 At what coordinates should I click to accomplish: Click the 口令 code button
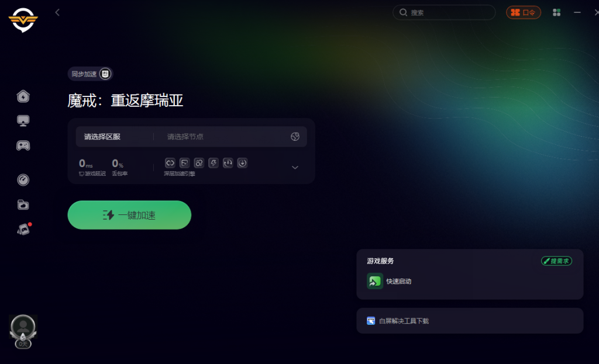524,13
